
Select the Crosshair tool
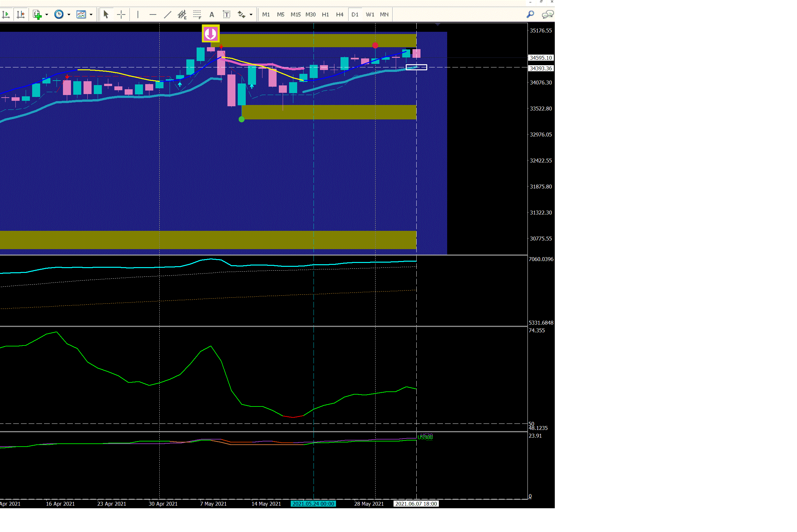tap(121, 14)
